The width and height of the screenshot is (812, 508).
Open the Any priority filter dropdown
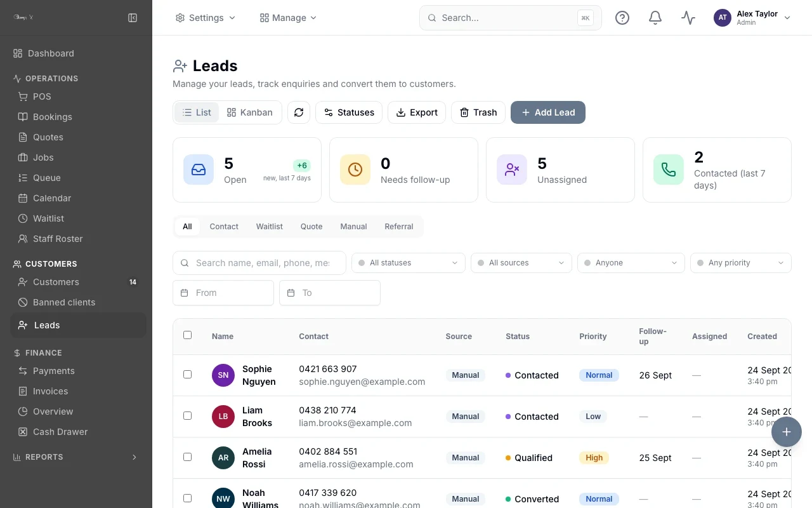[x=741, y=263]
